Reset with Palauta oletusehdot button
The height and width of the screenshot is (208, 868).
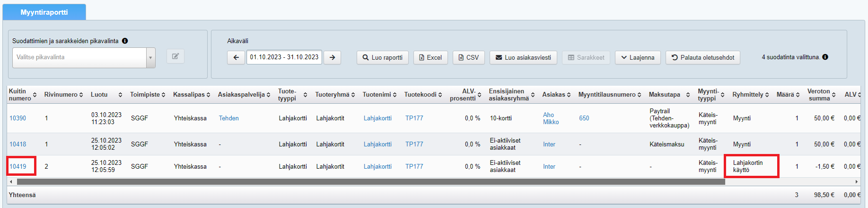point(702,57)
